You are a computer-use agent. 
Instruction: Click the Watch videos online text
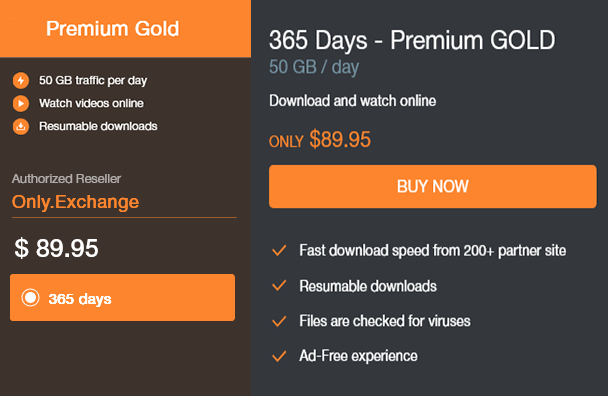click(91, 103)
